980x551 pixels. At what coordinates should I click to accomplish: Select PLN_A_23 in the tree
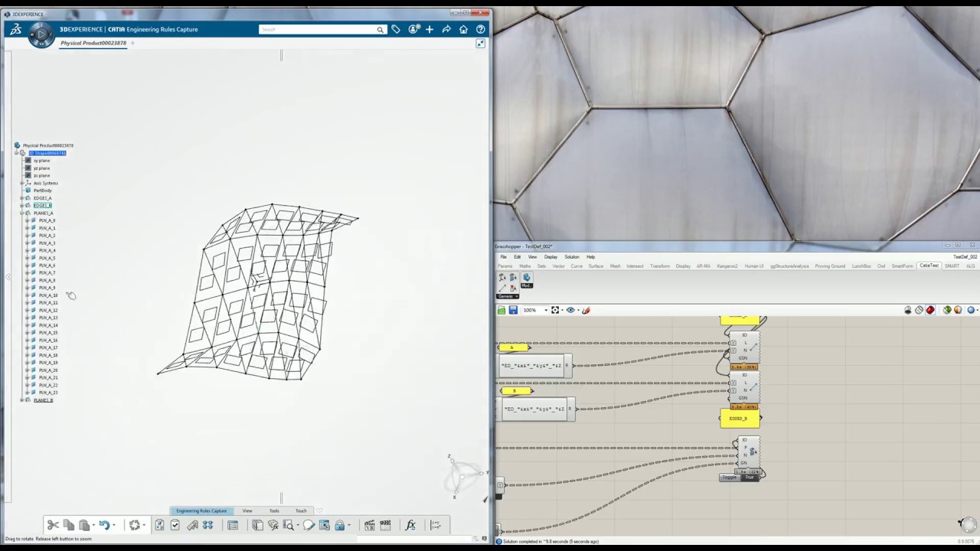[48, 393]
